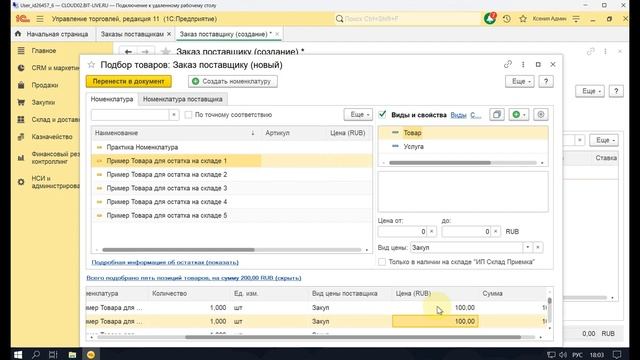Copy link to selection dialog icon
Viewport: 640px width, 360px height.
pyautogui.click(x=508, y=64)
